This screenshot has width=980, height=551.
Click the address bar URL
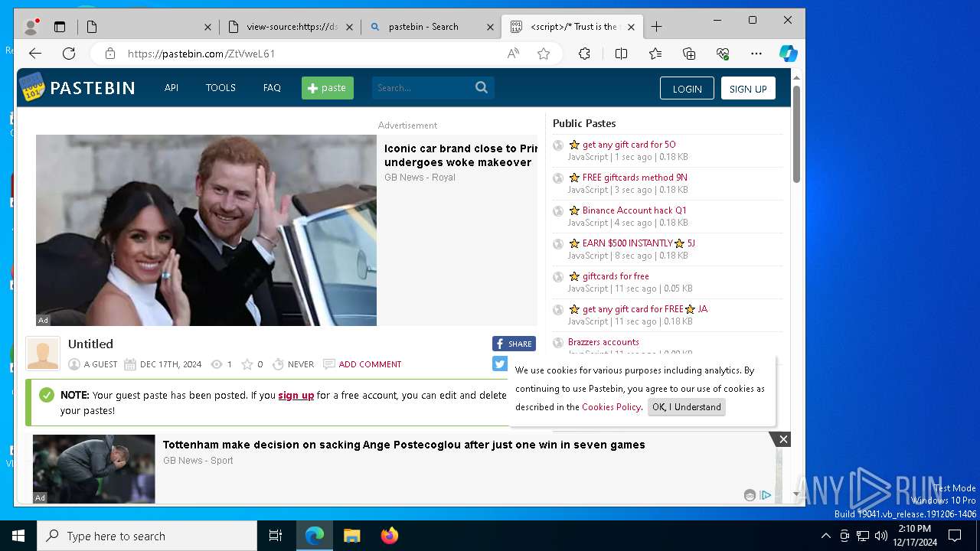pyautogui.click(x=201, y=54)
